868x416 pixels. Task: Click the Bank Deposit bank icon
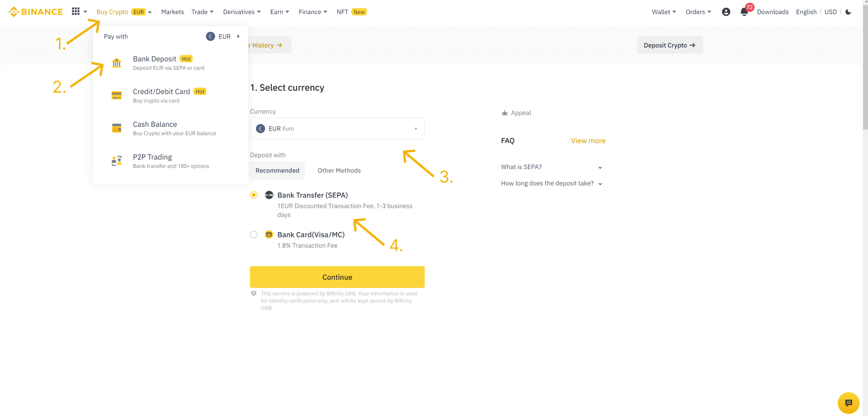click(x=117, y=63)
